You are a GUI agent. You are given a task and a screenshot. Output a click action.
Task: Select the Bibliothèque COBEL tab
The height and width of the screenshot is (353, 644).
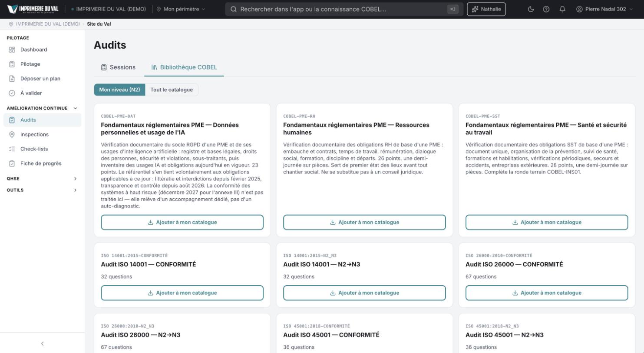[184, 67]
